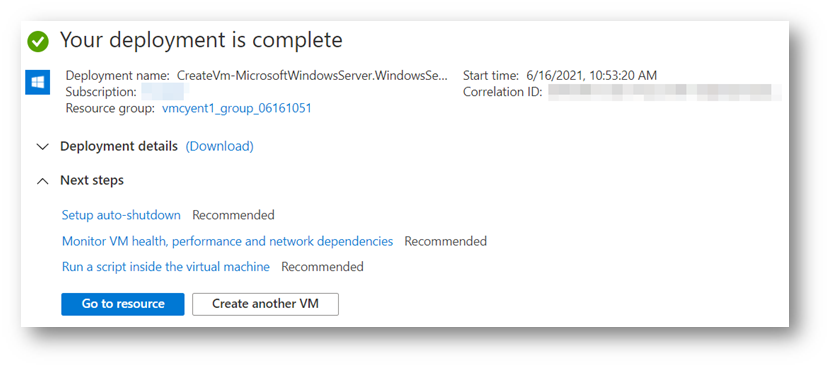This screenshot has width=831, height=369.
Task: Click the truncated CreateVm deployment name text
Action: point(312,76)
